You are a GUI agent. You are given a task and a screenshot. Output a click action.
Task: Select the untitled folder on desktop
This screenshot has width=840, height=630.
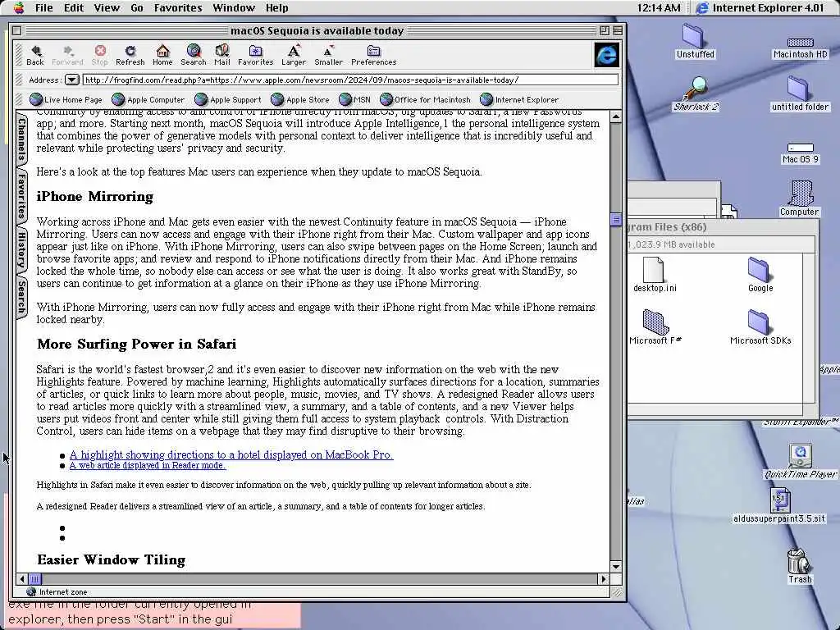point(800,94)
